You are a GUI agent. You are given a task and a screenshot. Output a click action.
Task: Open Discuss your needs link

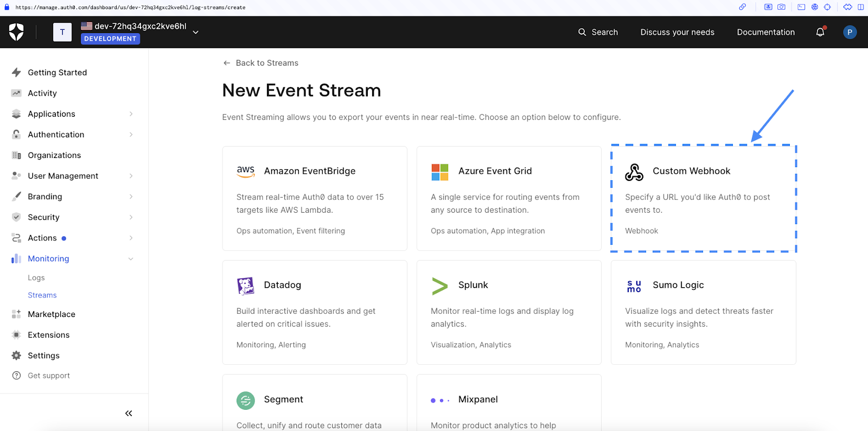click(677, 32)
